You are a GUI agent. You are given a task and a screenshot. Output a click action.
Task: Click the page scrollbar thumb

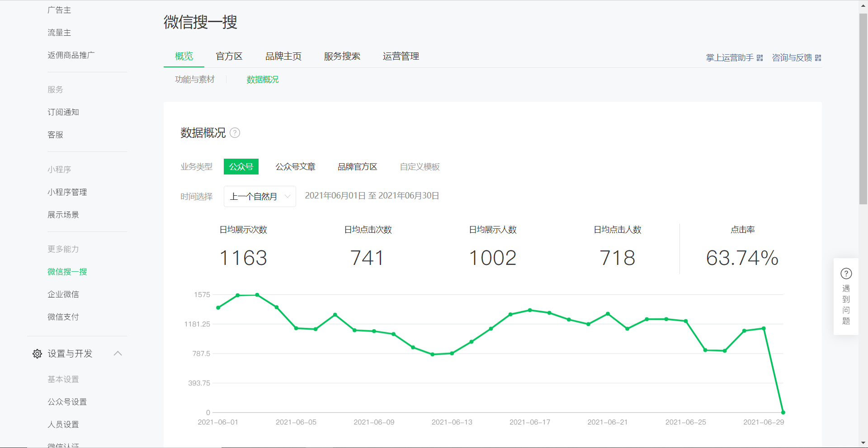[863, 108]
